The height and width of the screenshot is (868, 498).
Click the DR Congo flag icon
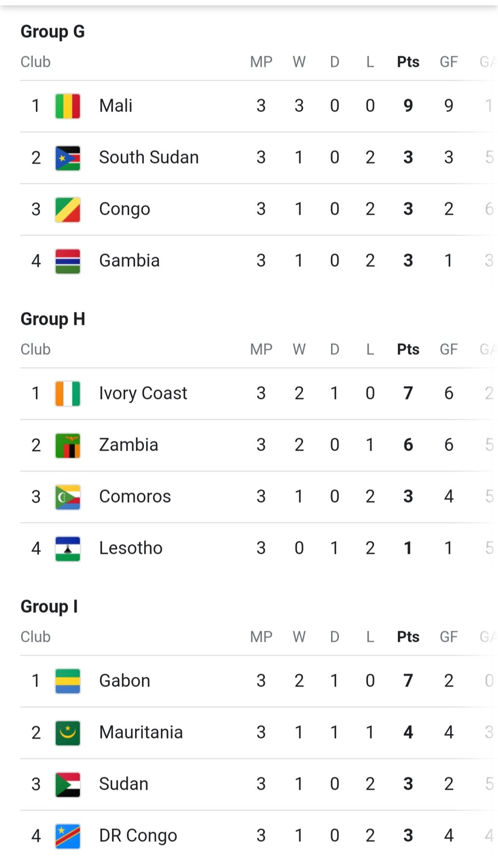[x=68, y=836]
